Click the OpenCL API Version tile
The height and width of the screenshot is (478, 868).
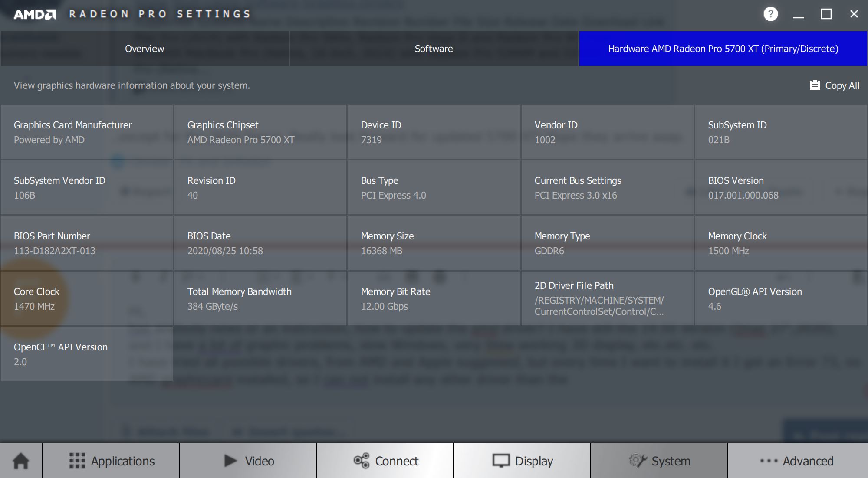point(87,354)
